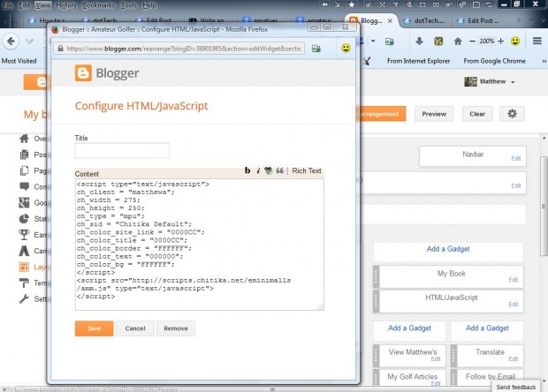
Task: Open the Edit menu
Action: pyautogui.click(x=24, y=5)
